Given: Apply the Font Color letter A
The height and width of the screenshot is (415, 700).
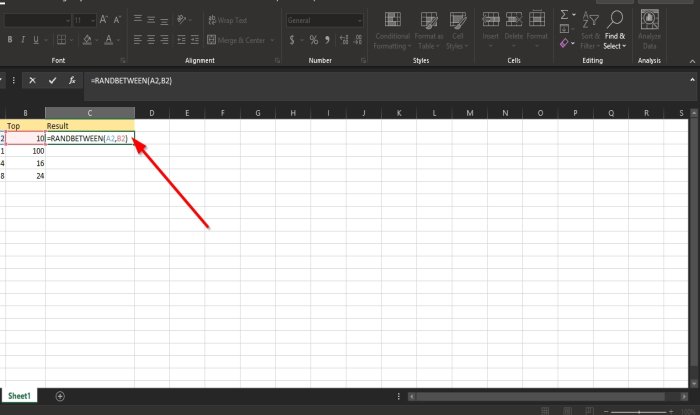Looking at the screenshot, I should (108, 40).
